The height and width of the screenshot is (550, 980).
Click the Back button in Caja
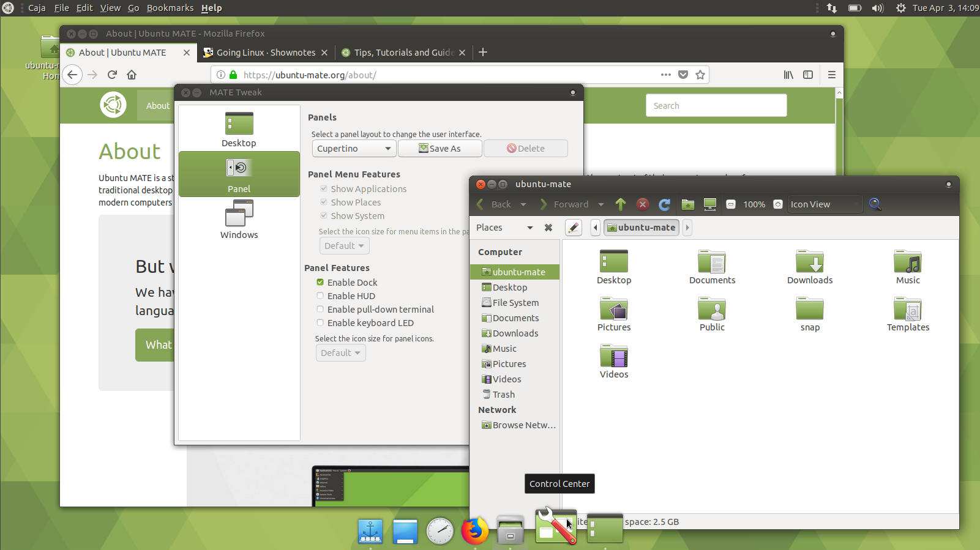[x=495, y=204]
